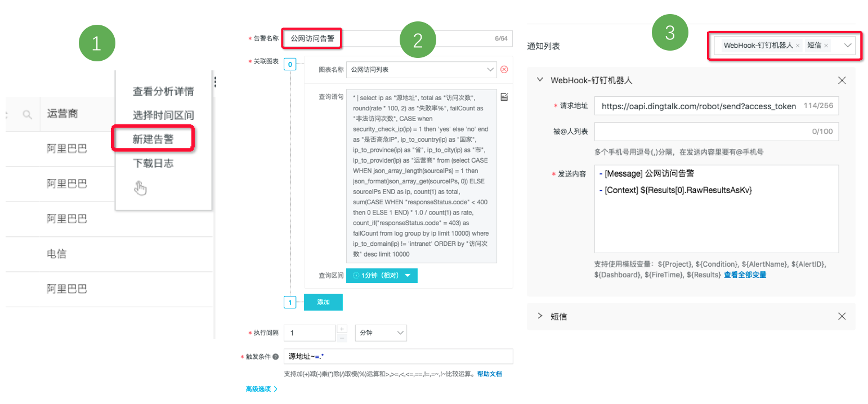Open the three-dot menu beside the chart

pos(216,82)
